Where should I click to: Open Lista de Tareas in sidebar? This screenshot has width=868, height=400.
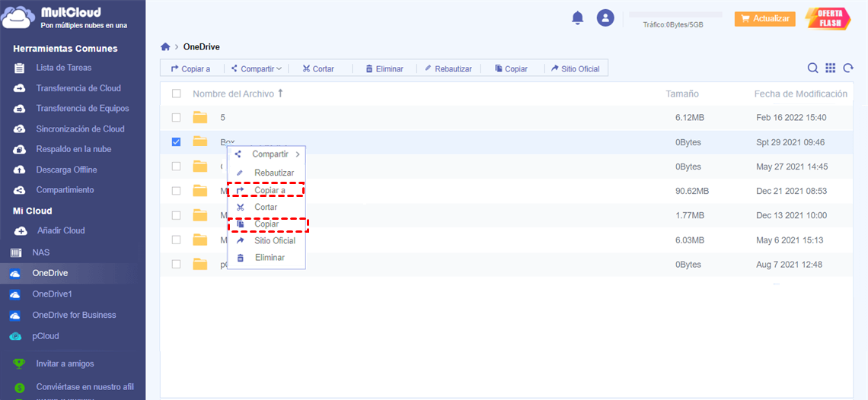tap(64, 68)
